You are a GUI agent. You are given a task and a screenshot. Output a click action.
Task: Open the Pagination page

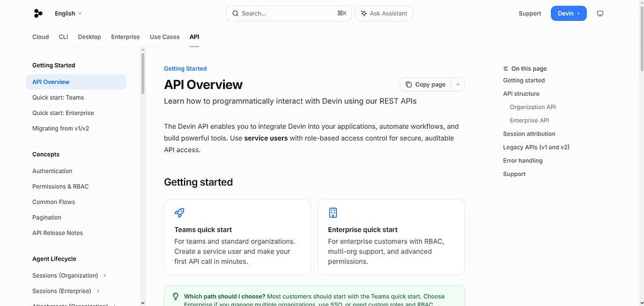click(x=47, y=217)
